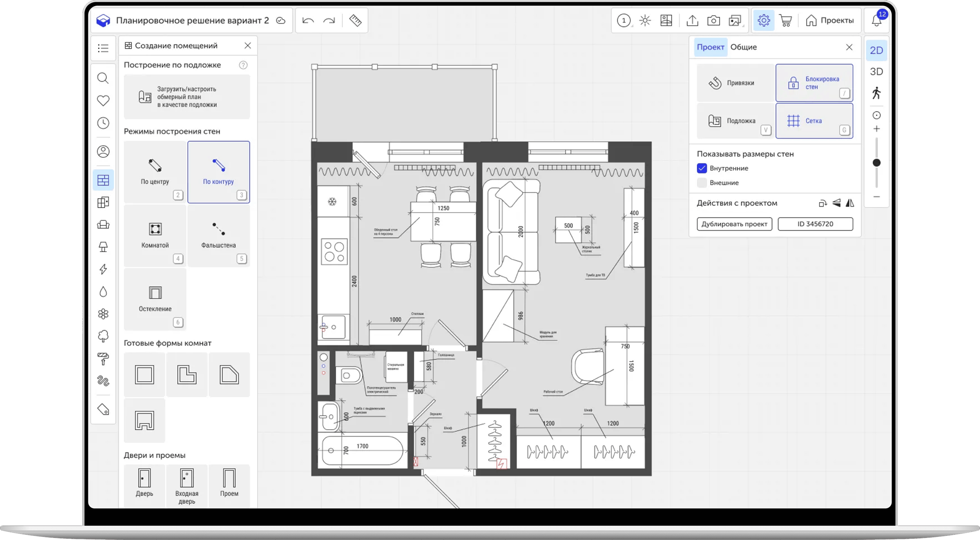Click the undo arrow icon
980x540 pixels.
pos(308,20)
